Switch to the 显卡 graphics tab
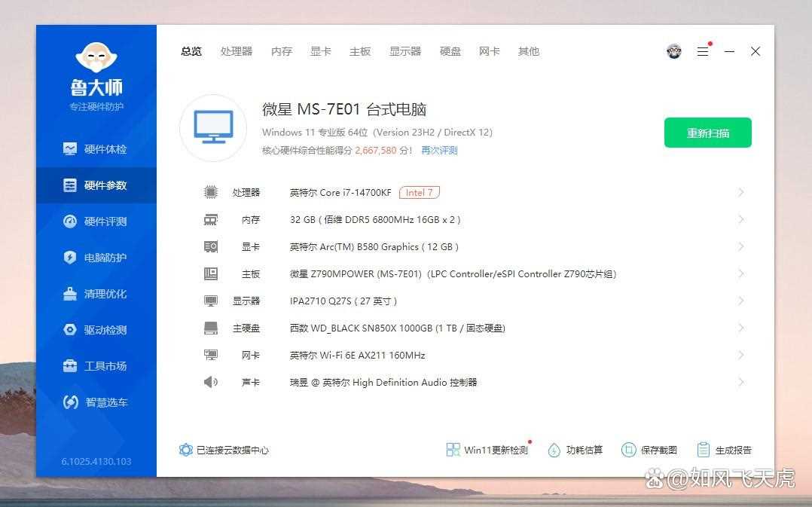 coord(320,51)
